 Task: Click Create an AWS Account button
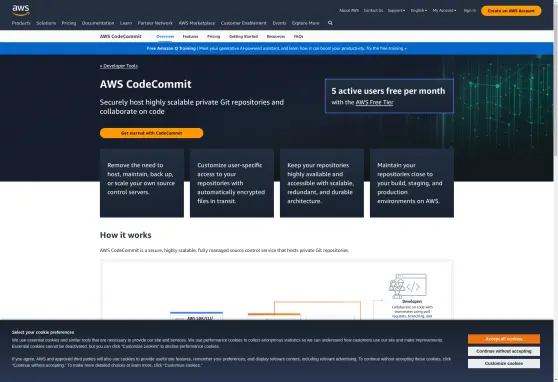click(x=511, y=11)
